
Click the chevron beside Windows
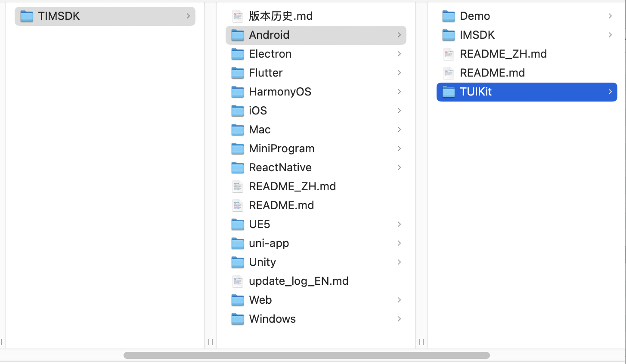click(x=399, y=319)
